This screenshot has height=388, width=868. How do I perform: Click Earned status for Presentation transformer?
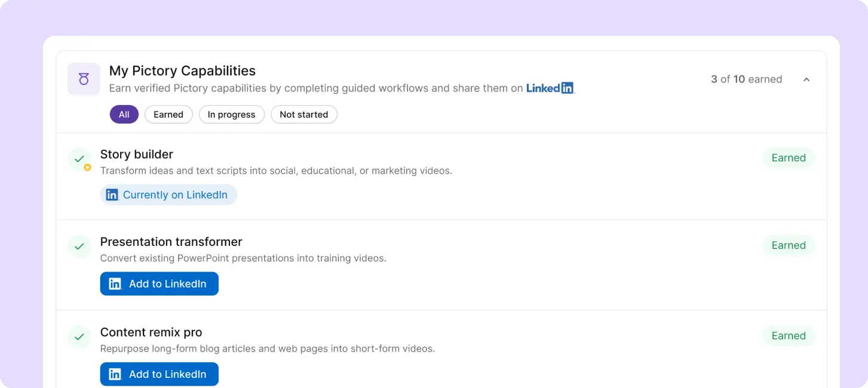tap(789, 245)
